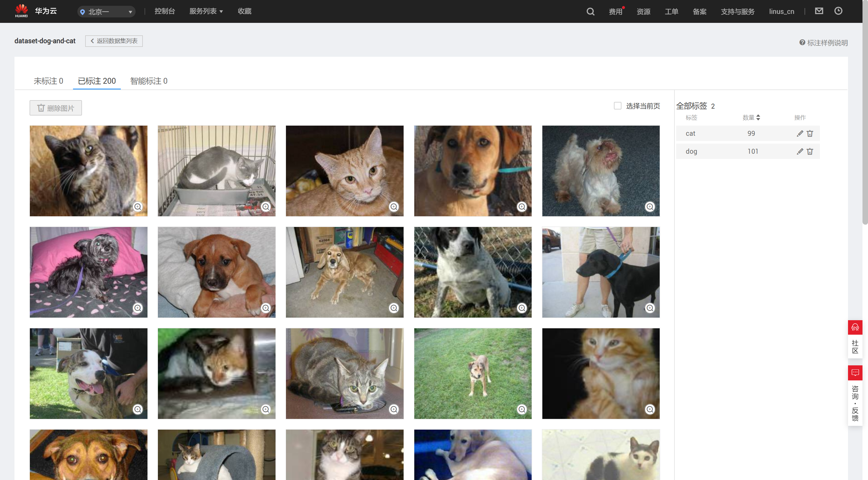Open the red community headset icon

pos(855,327)
